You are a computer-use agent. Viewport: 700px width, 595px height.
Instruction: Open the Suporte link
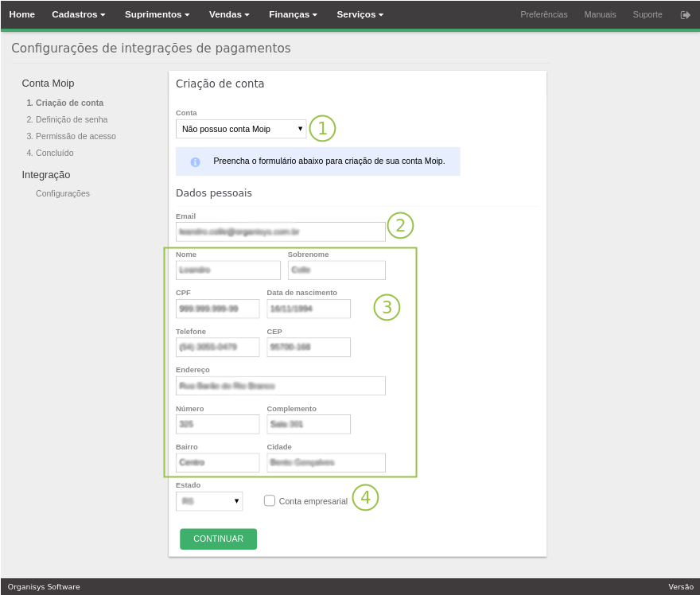(x=647, y=14)
